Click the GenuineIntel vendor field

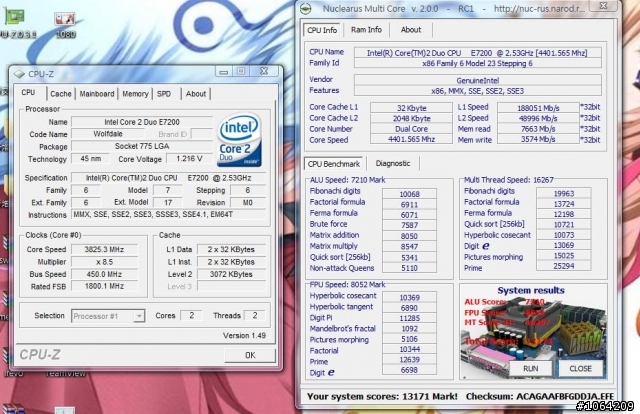[x=477, y=80]
